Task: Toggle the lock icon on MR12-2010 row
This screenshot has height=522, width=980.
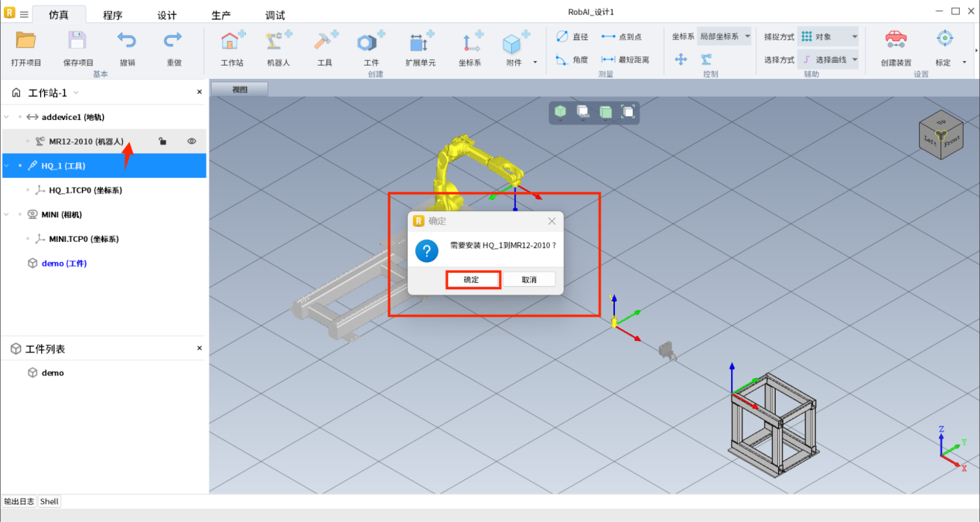Action: (162, 142)
